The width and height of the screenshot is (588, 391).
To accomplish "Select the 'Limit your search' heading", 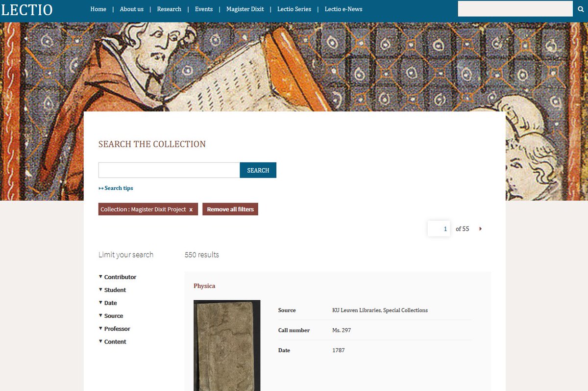I will 126,255.
